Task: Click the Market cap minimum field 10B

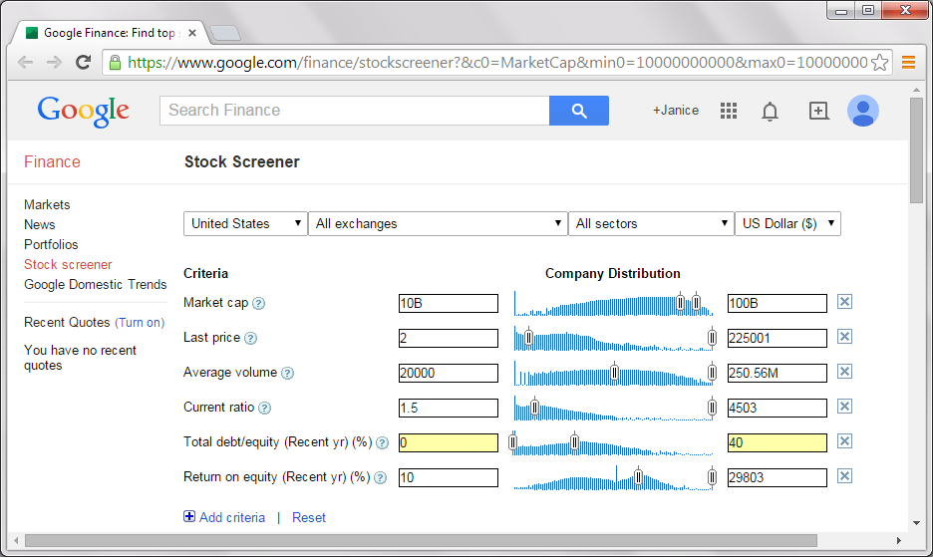Action: 448,304
